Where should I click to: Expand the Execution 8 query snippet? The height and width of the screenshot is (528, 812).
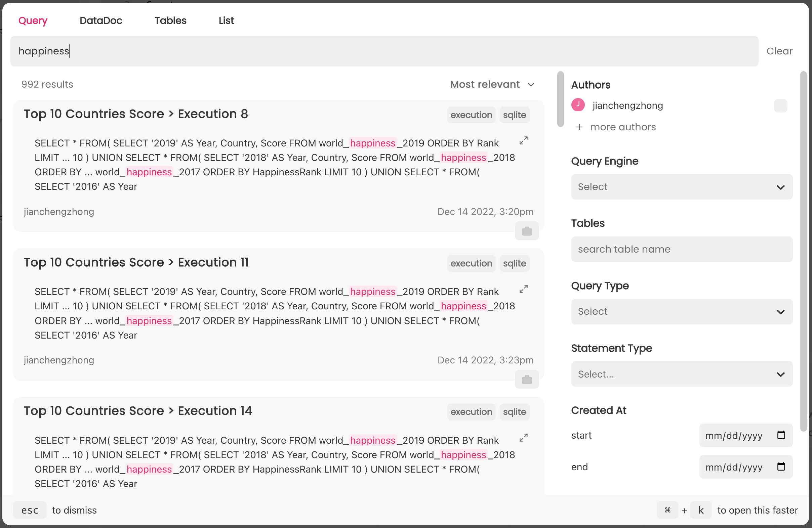tap(523, 140)
